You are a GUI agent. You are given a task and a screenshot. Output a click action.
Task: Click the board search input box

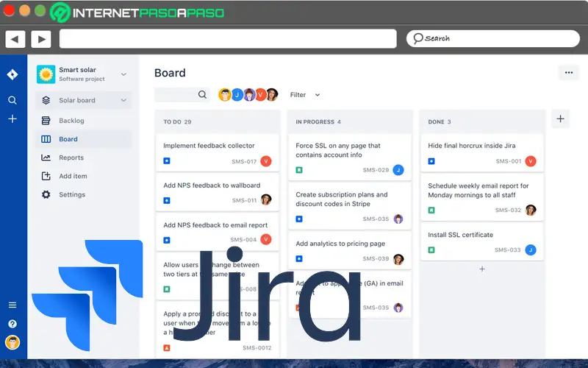(x=182, y=95)
